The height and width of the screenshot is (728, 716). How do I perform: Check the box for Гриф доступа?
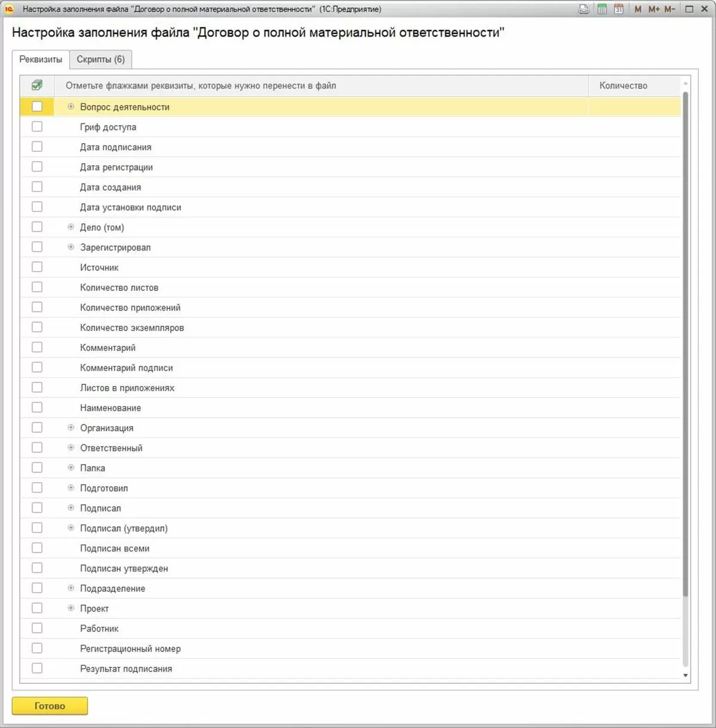click(37, 127)
